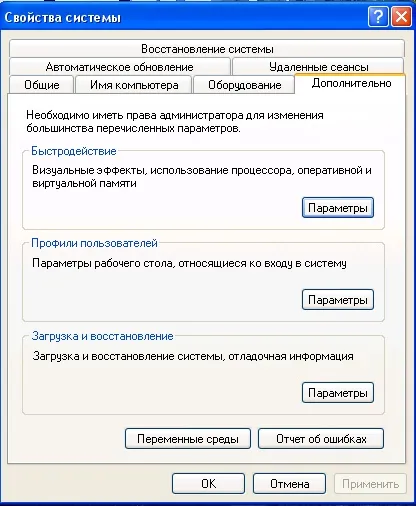Close the Свойства системы dialog
Viewport: 416px width, 506px height.
click(x=401, y=17)
